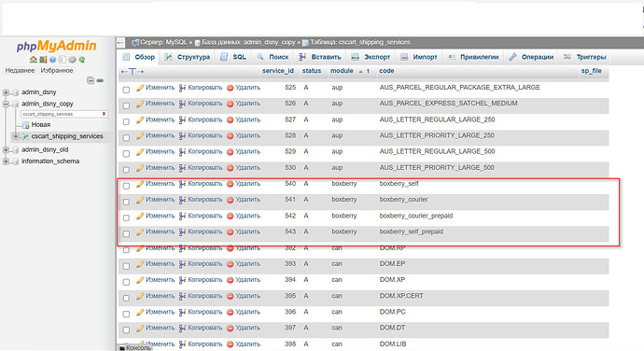Collapse the admin_dsny_copy database tree node
Image resolution: width=644 pixels, height=351 pixels.
tap(6, 104)
